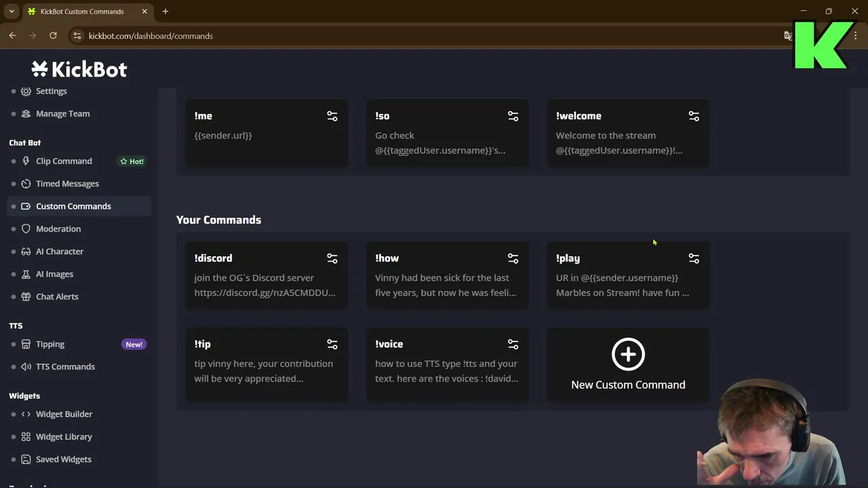Open the !welcome default command card
868x488 pixels.
point(628,134)
